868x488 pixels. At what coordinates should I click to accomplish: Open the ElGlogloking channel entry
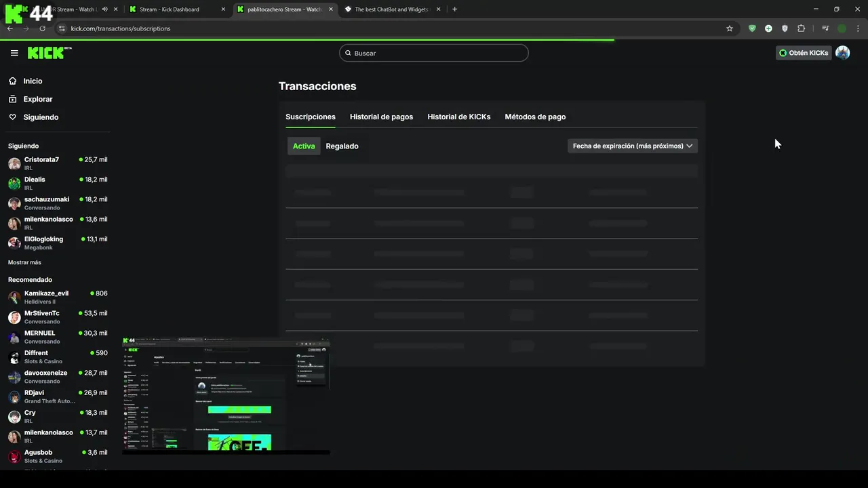click(58, 243)
